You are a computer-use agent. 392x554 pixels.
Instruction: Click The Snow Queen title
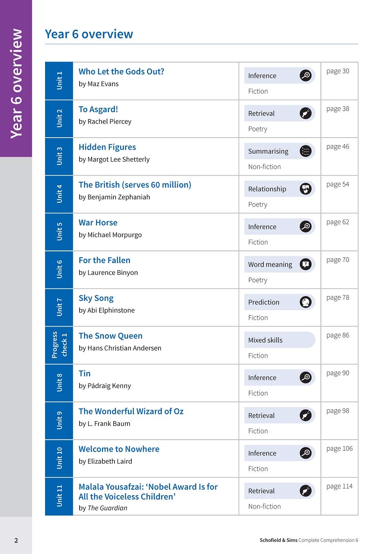tap(111, 336)
